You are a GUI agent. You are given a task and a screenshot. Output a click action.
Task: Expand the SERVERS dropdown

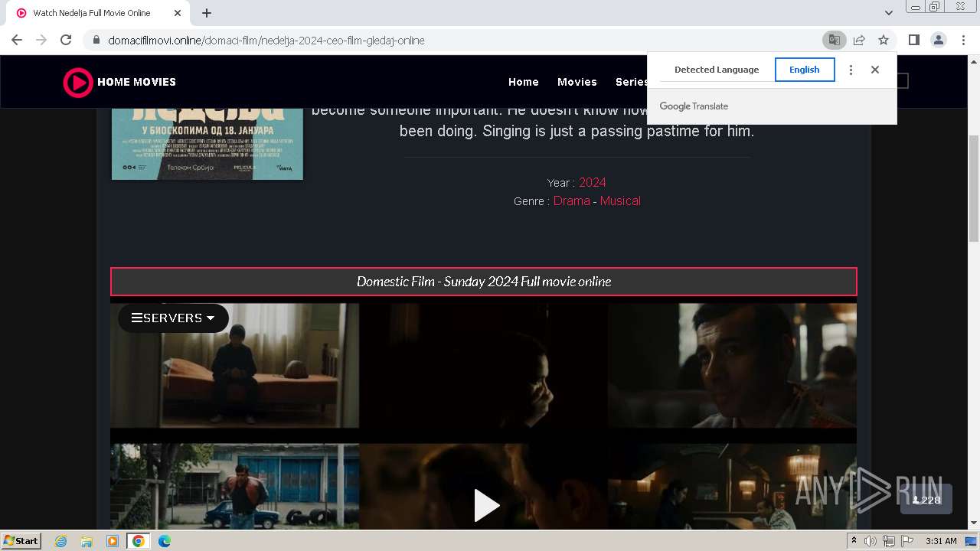pyautogui.click(x=173, y=318)
